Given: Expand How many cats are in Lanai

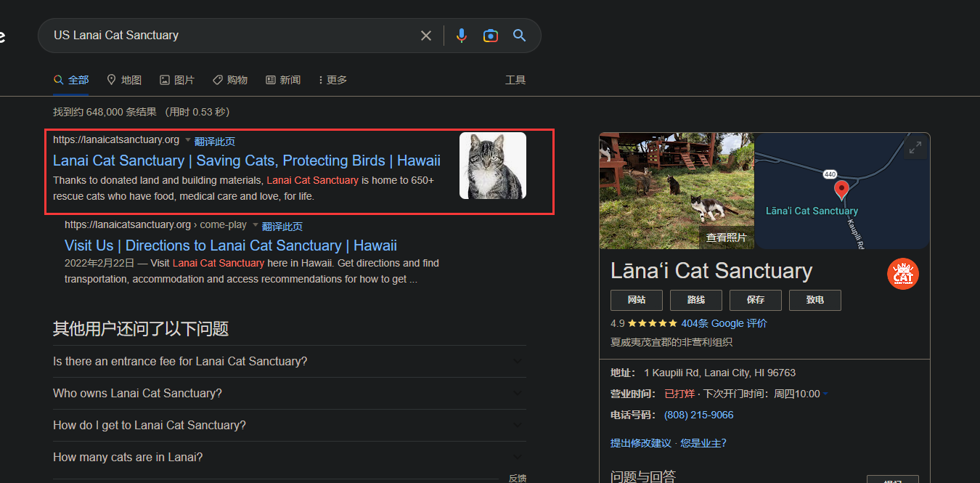Looking at the screenshot, I should coord(290,457).
